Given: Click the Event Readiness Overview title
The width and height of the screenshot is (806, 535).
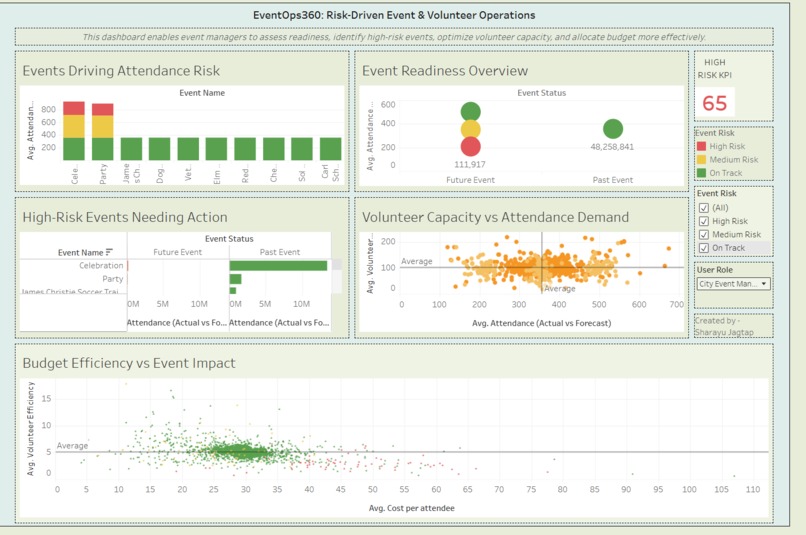Looking at the screenshot, I should 445,71.
